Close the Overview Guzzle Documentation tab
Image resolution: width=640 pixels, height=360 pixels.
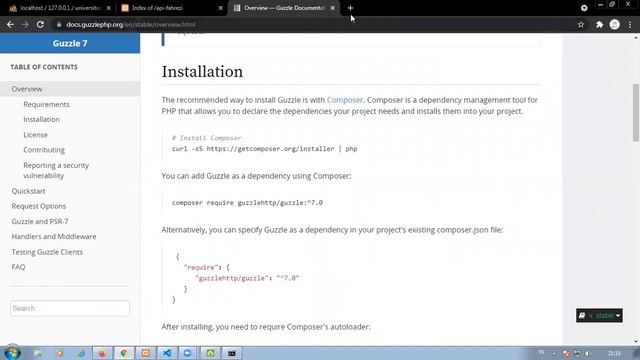[x=333, y=8]
